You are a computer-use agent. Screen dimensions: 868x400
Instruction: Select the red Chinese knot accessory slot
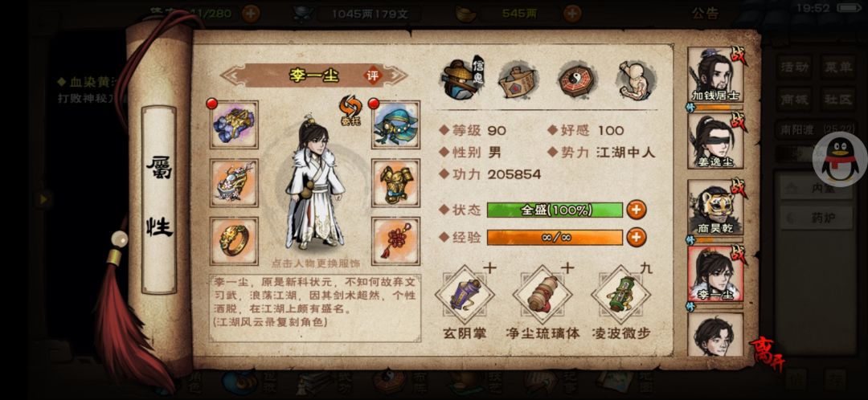click(395, 241)
